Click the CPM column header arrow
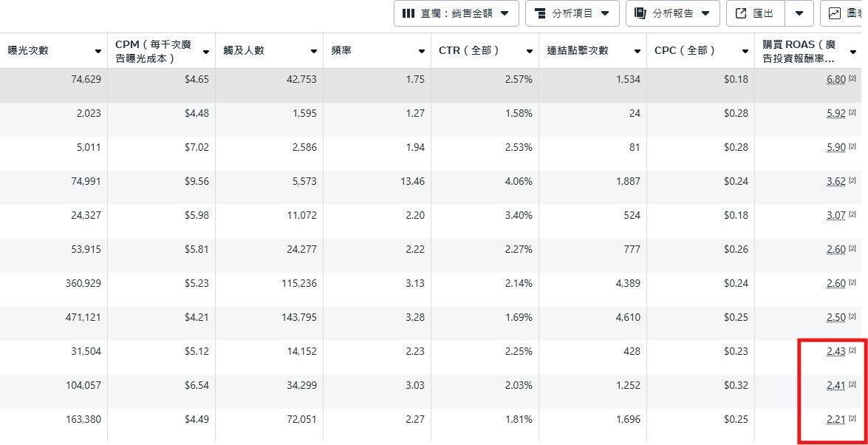This screenshot has width=868, height=445. coord(206,52)
